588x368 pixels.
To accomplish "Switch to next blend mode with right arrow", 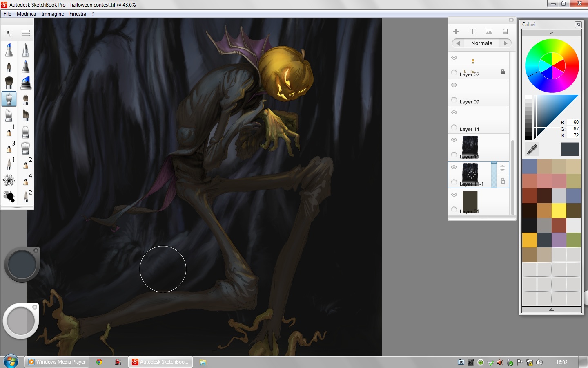I will click(x=506, y=43).
